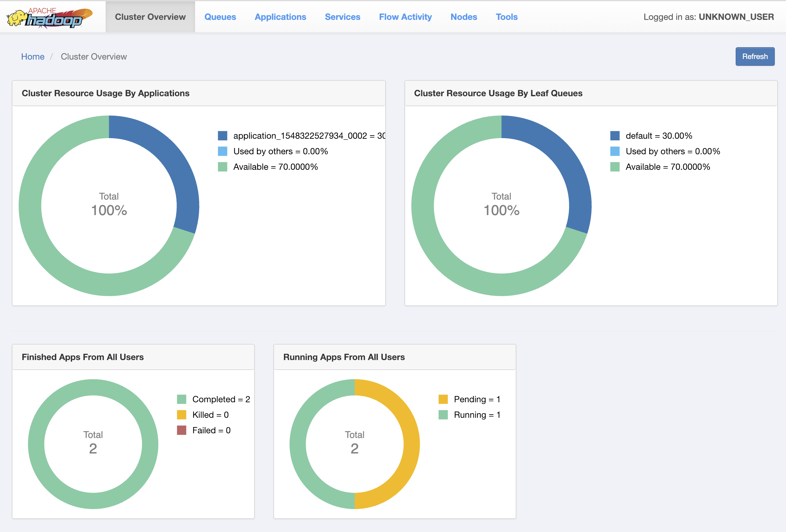786x532 pixels.
Task: Go to the Services tab
Action: point(342,17)
